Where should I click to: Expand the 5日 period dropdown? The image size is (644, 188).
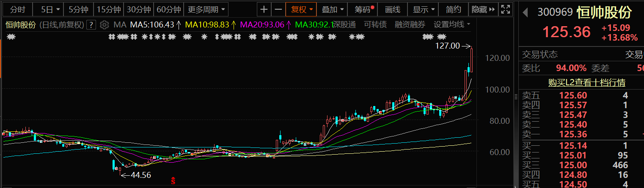coord(51,9)
